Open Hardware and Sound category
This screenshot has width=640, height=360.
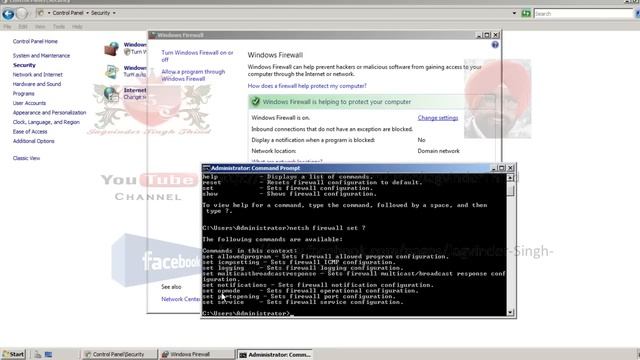(37, 84)
